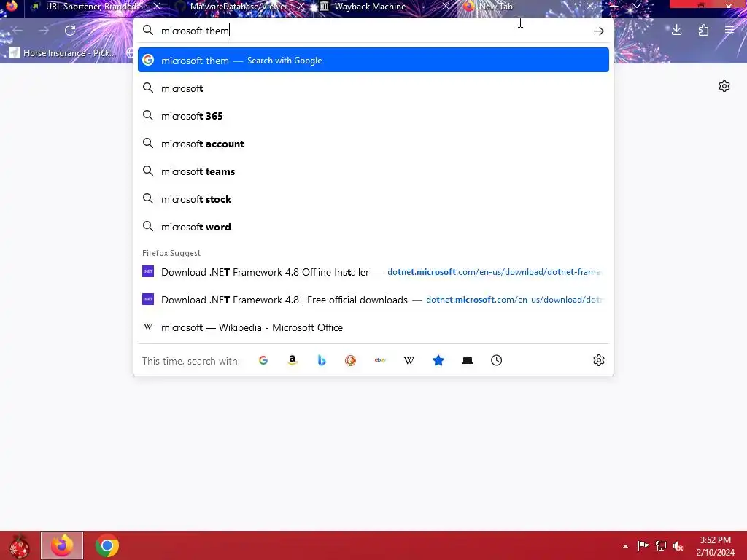The image size is (747, 560).
Task: Close the New Tab tab
Action: (x=590, y=7)
